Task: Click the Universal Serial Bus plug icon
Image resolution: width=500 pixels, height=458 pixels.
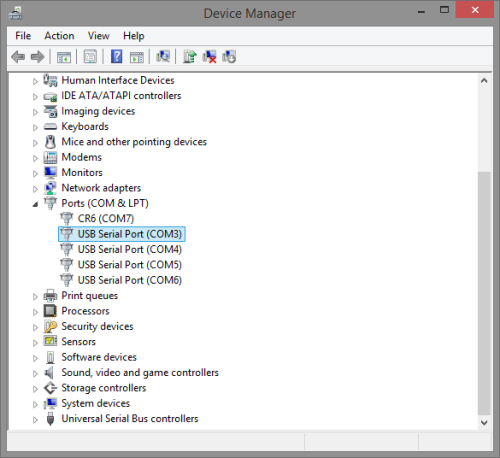Action: pyautogui.click(x=50, y=419)
